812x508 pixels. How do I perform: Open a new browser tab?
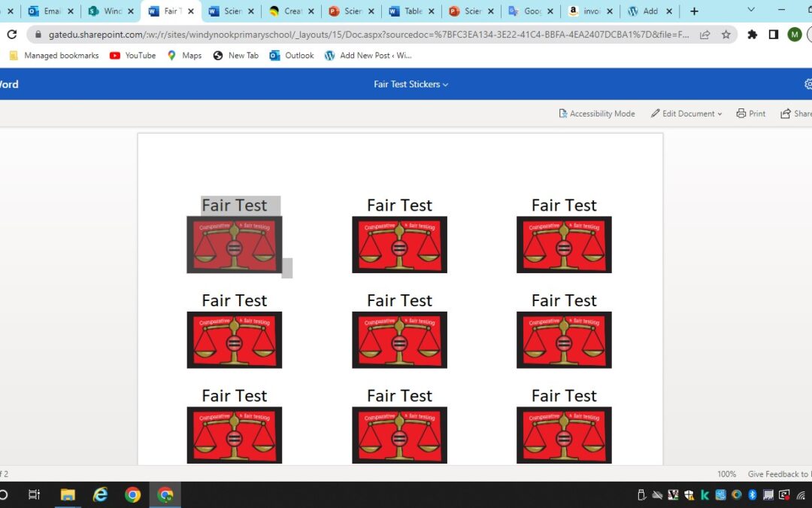pyautogui.click(x=694, y=11)
